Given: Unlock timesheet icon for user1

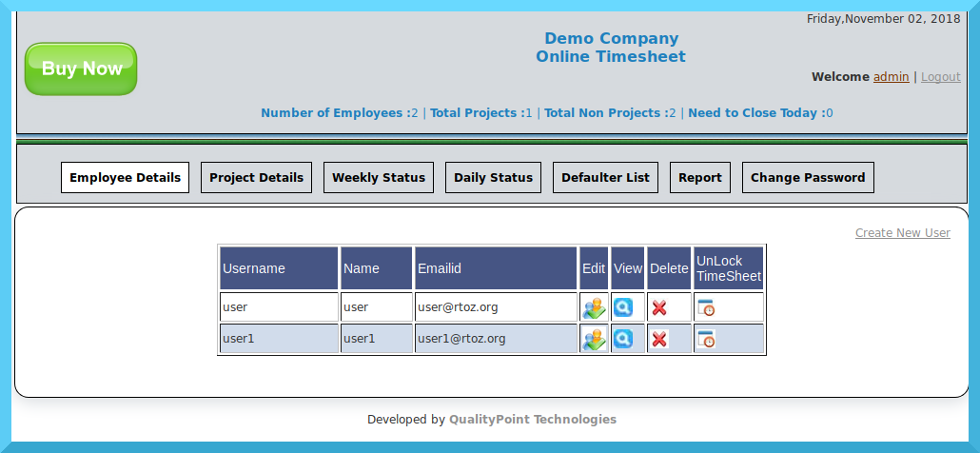Looking at the screenshot, I should (706, 340).
